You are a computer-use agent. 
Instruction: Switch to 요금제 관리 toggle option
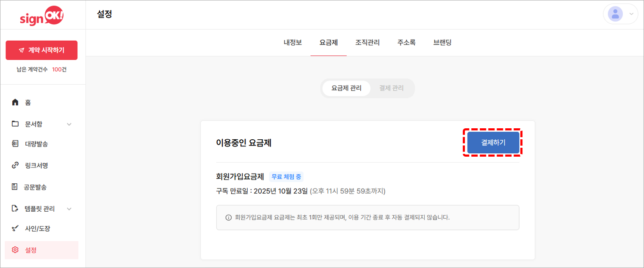pyautogui.click(x=346, y=88)
